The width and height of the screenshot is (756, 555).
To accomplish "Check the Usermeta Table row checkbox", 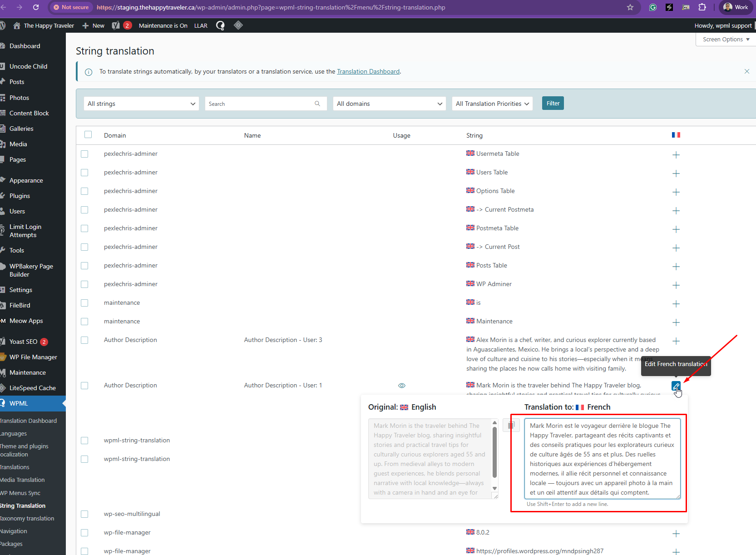I will click(84, 154).
